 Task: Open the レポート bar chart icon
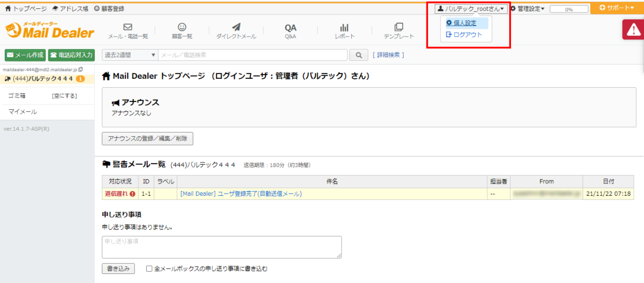(344, 27)
